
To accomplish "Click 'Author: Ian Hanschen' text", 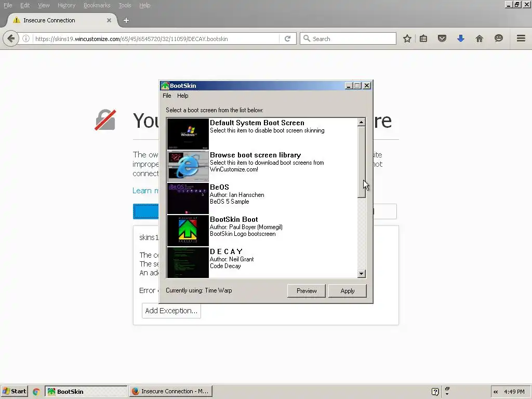I will (x=237, y=195).
